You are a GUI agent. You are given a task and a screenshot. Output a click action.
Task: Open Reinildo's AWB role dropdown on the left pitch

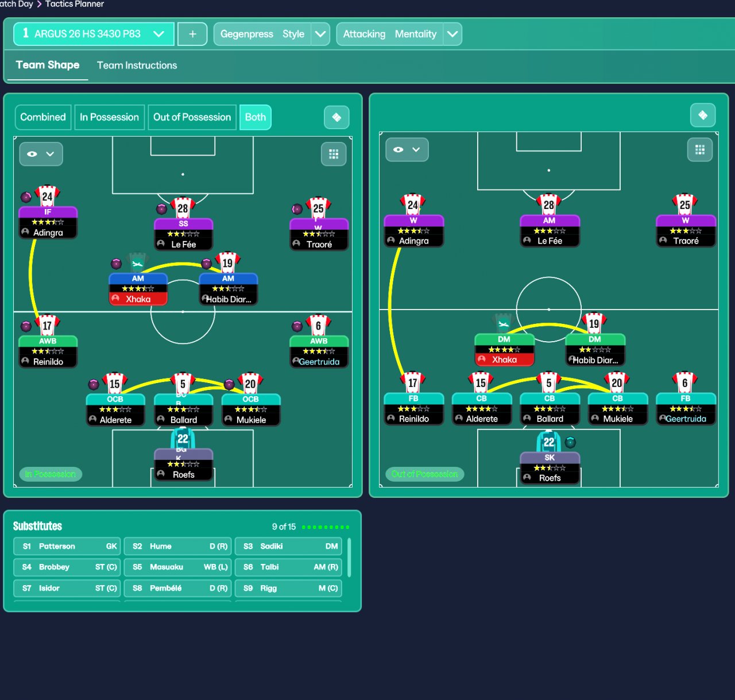click(48, 341)
